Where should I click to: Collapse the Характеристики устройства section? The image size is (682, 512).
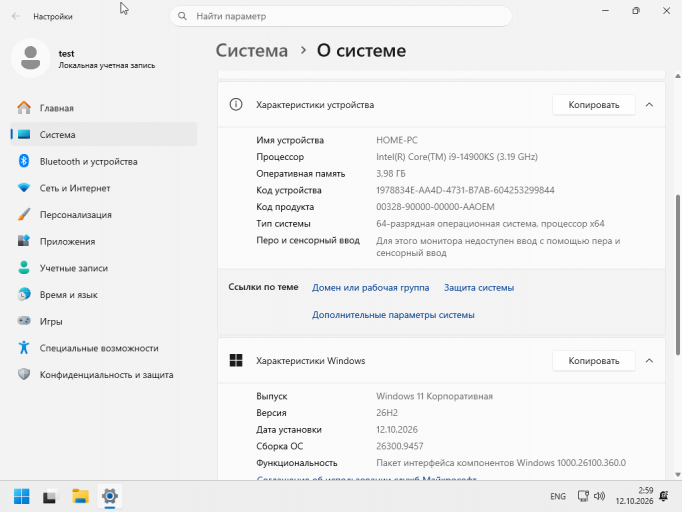point(649,104)
